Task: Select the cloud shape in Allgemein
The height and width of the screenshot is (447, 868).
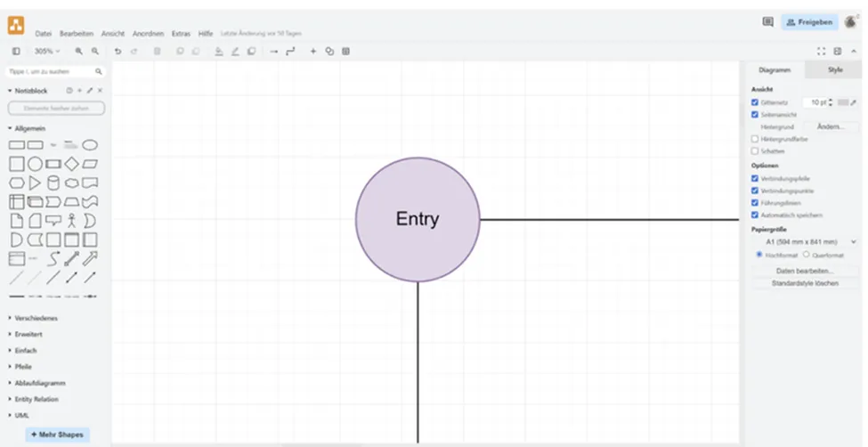Action: point(71,183)
